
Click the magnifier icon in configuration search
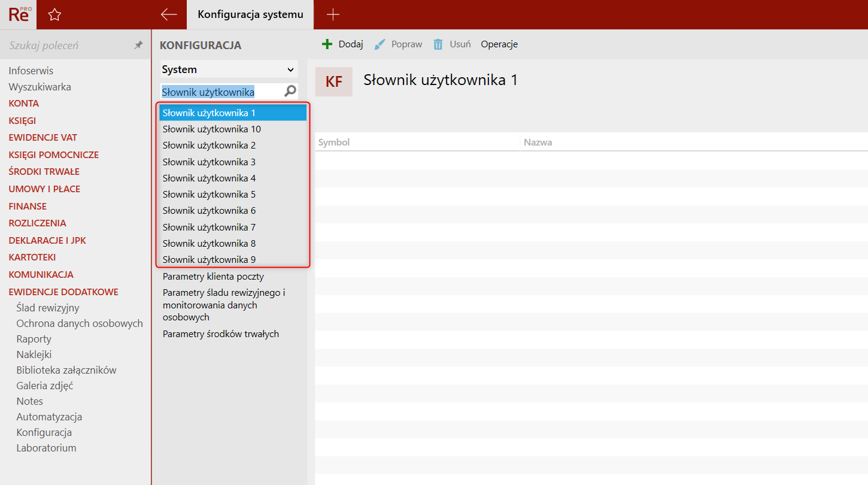pos(290,92)
